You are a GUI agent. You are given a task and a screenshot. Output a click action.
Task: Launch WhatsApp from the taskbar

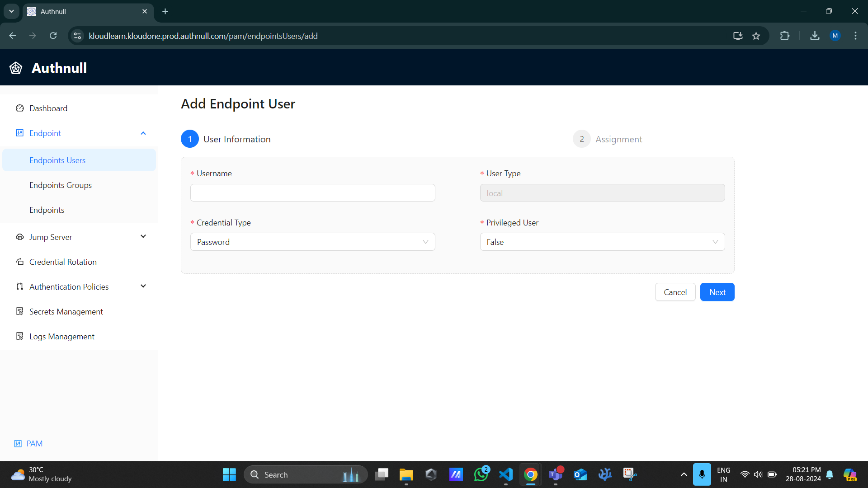point(481,474)
